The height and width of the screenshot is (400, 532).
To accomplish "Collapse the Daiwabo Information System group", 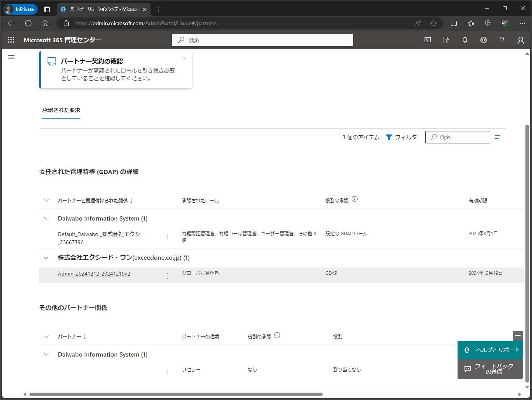I will pyautogui.click(x=46, y=218).
